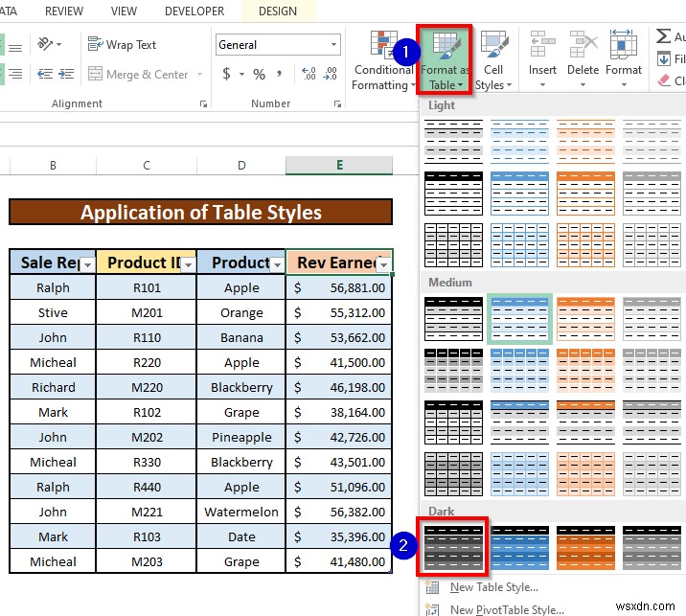This screenshot has height=616, width=686.
Task: Open the Cell Styles gallery
Action: point(493,60)
